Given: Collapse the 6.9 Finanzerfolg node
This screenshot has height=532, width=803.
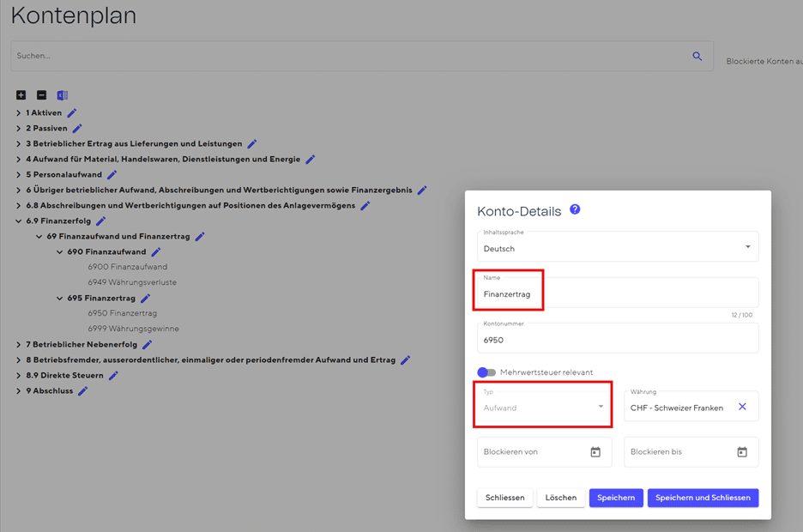Looking at the screenshot, I should pyautogui.click(x=19, y=221).
